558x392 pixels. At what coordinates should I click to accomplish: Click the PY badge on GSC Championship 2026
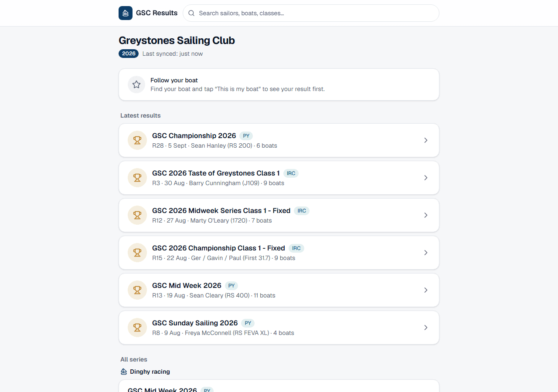pyautogui.click(x=246, y=136)
